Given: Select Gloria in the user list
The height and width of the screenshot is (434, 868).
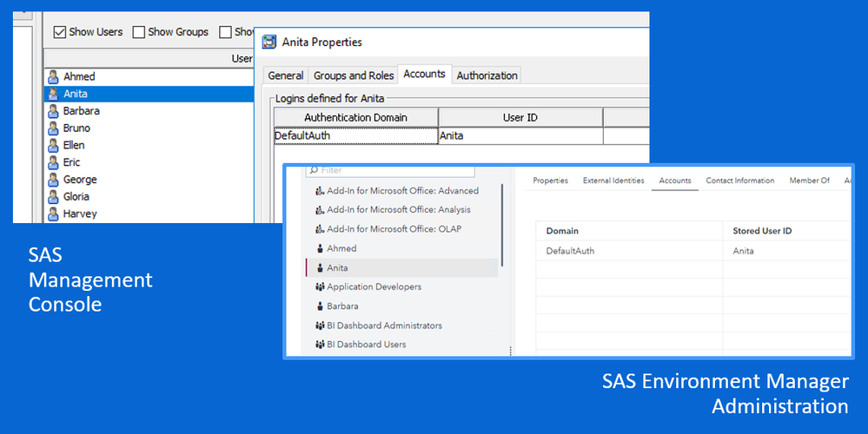Looking at the screenshot, I should (x=76, y=197).
